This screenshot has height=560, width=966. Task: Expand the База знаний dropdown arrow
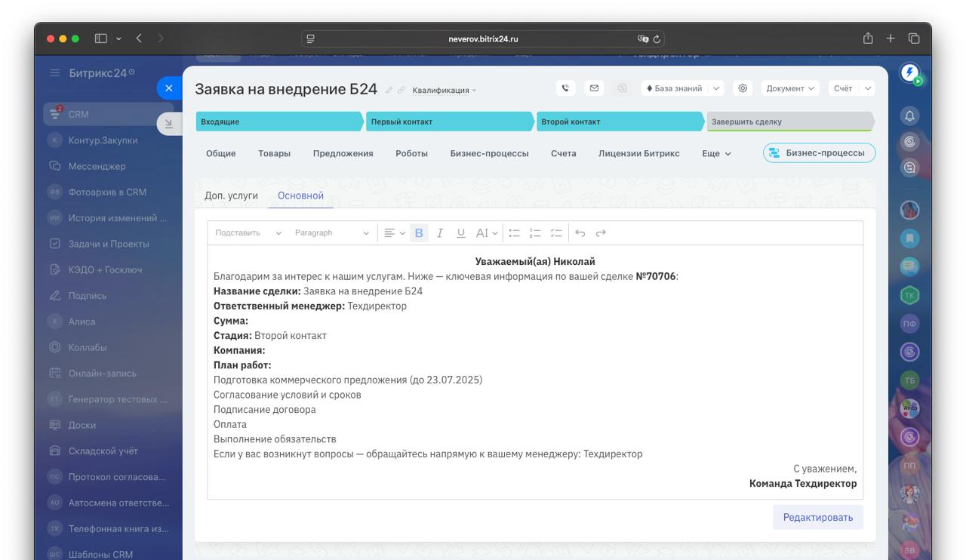716,88
